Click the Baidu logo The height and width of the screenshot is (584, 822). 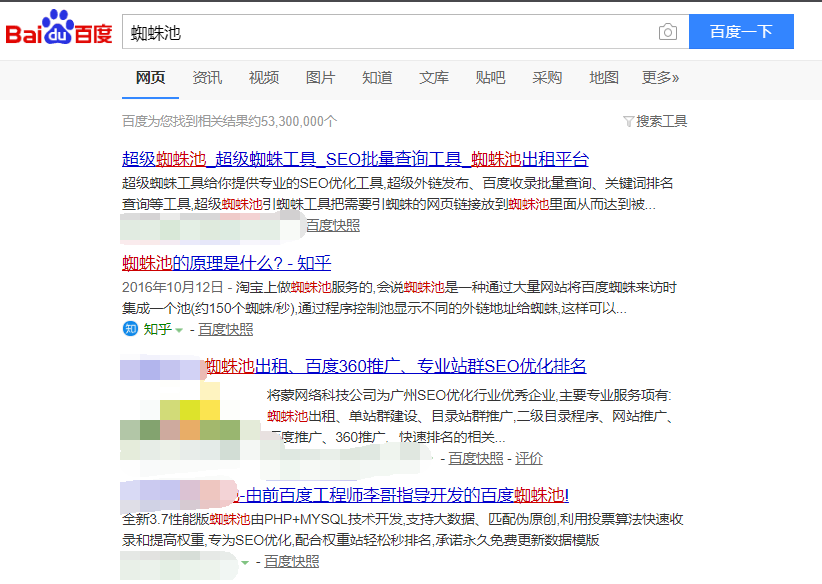[59, 30]
